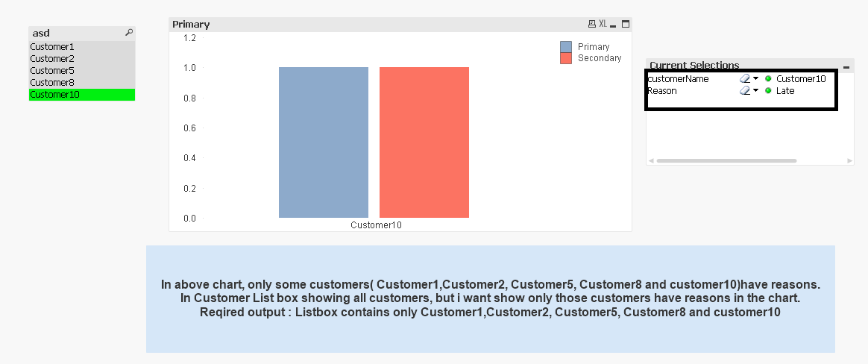
Task: Click the red Secondary bar in chart
Action: pos(424,142)
